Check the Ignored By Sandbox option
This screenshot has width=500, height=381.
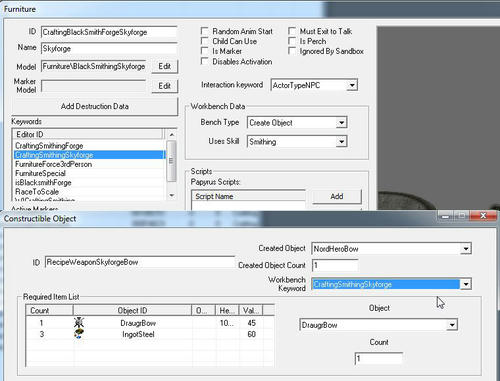292,51
